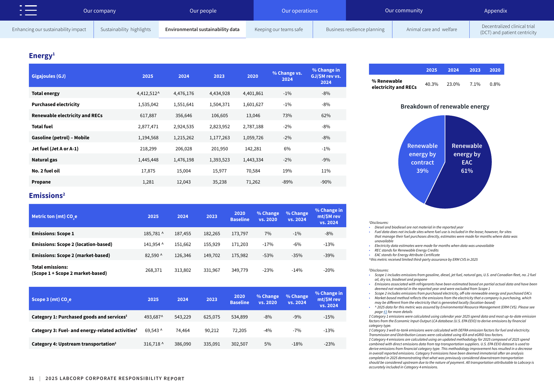Select the Scope 3 (mt) CO2e header

point(51,299)
